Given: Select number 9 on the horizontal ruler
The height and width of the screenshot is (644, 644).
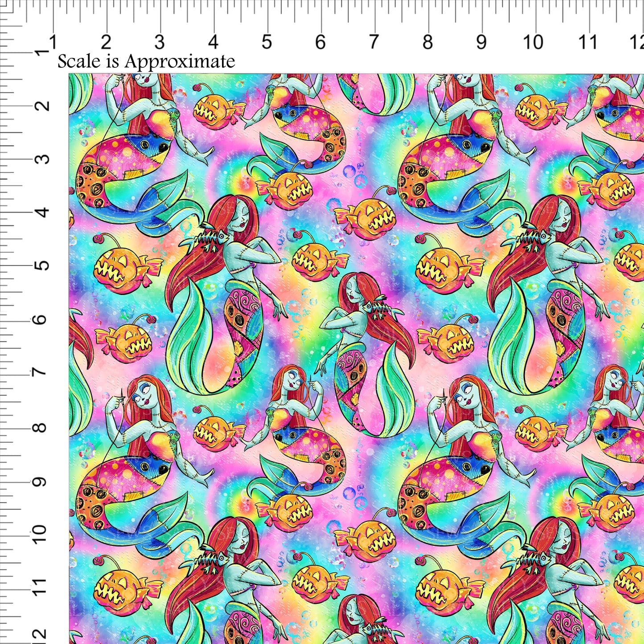Looking at the screenshot, I should click(481, 42).
